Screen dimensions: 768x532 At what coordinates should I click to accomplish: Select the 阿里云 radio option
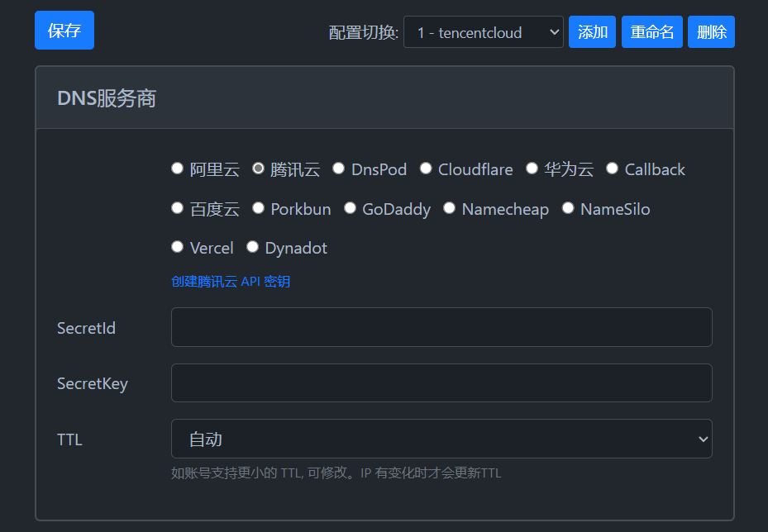pos(177,169)
